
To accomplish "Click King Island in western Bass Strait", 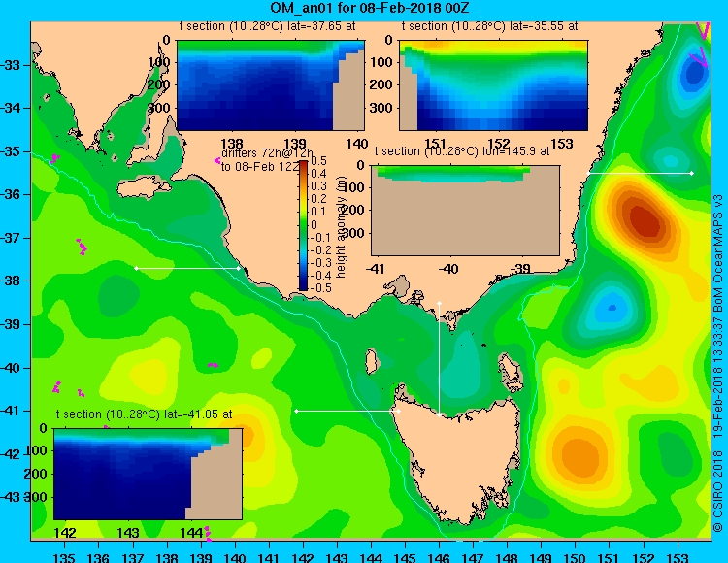I will [371, 362].
